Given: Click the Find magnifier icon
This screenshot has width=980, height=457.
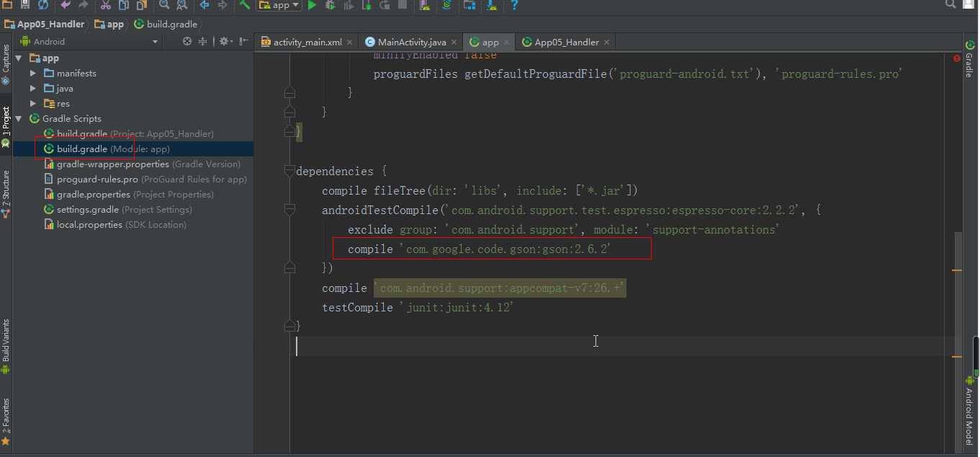Looking at the screenshot, I should click(x=164, y=4).
